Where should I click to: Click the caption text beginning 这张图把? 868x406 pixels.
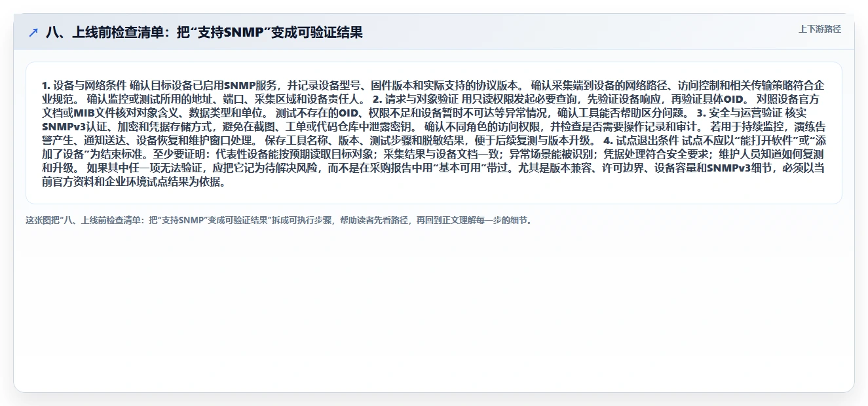pyautogui.click(x=280, y=221)
